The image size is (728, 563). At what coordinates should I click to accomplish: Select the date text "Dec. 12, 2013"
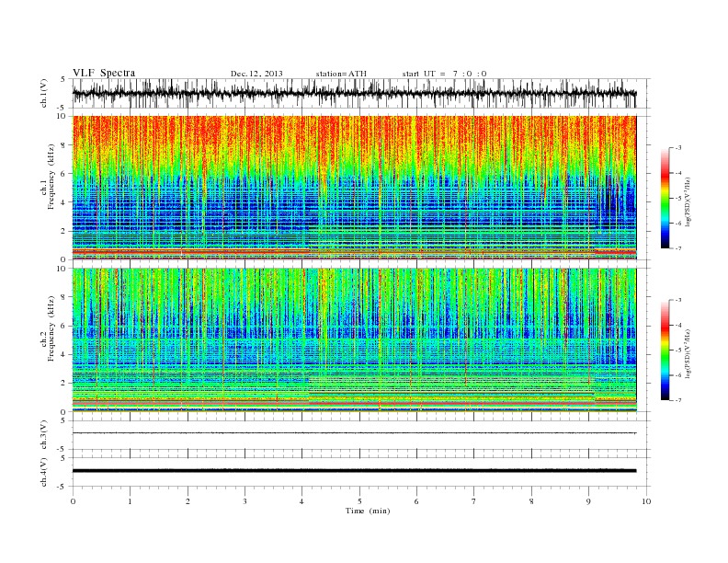tap(256, 74)
